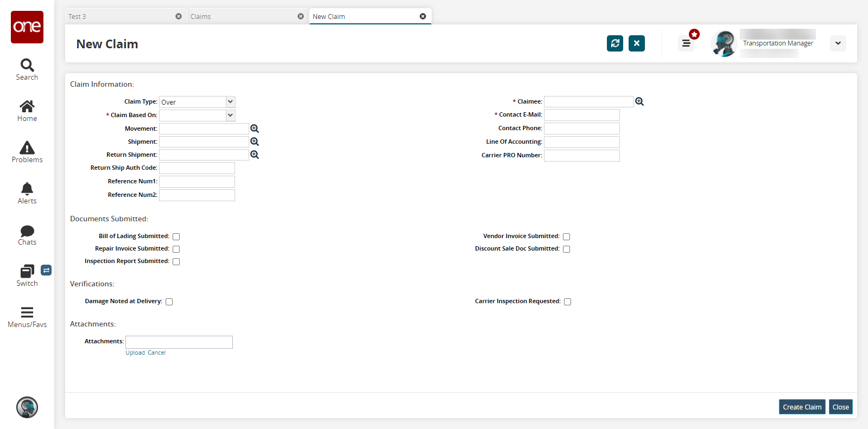The image size is (868, 429).
Task: Check Vendor Invoice Submitted
Action: click(566, 236)
